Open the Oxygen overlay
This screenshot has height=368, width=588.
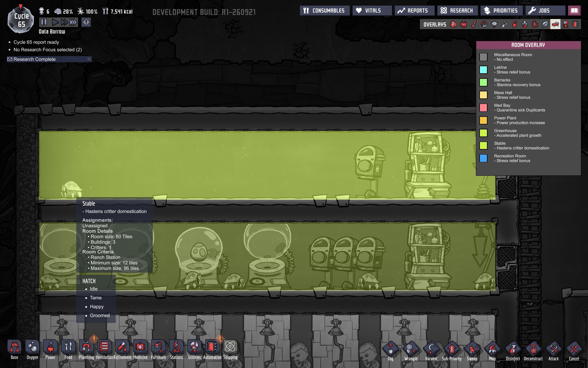point(454,25)
